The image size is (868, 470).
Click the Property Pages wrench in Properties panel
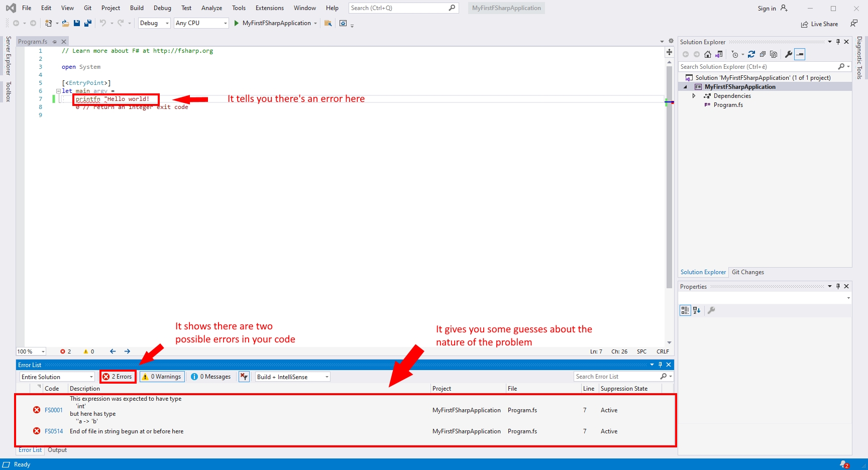tap(711, 310)
